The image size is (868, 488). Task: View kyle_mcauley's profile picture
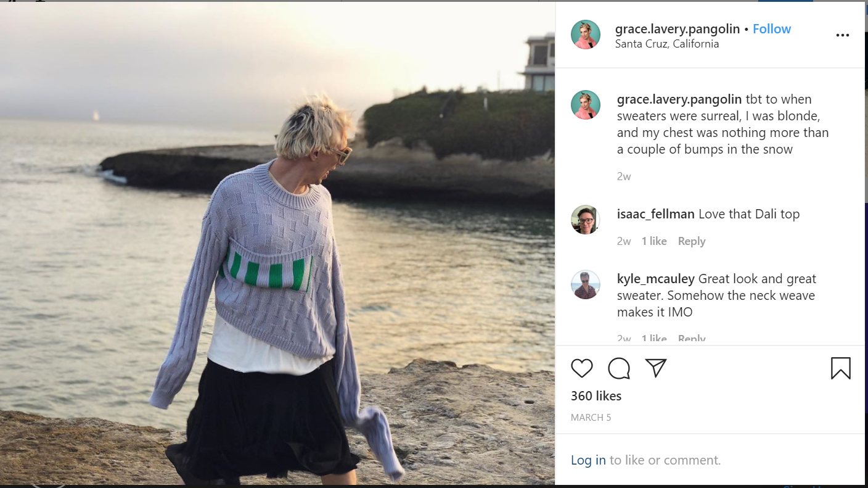pos(586,284)
